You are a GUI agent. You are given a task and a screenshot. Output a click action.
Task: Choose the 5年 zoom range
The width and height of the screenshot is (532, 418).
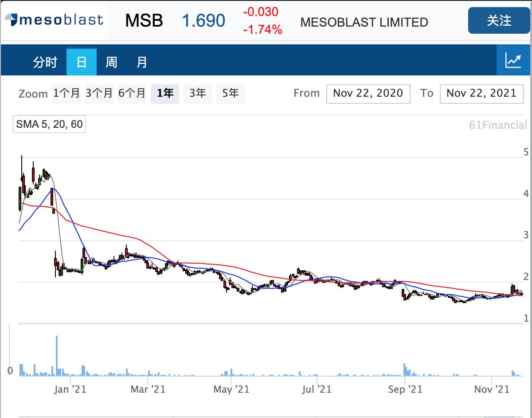(x=231, y=94)
